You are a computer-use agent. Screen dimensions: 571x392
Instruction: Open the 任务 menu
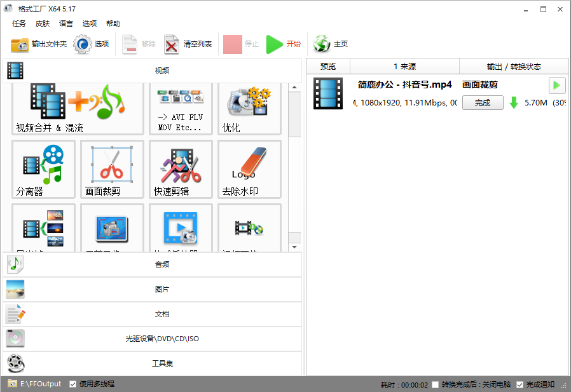pos(19,24)
